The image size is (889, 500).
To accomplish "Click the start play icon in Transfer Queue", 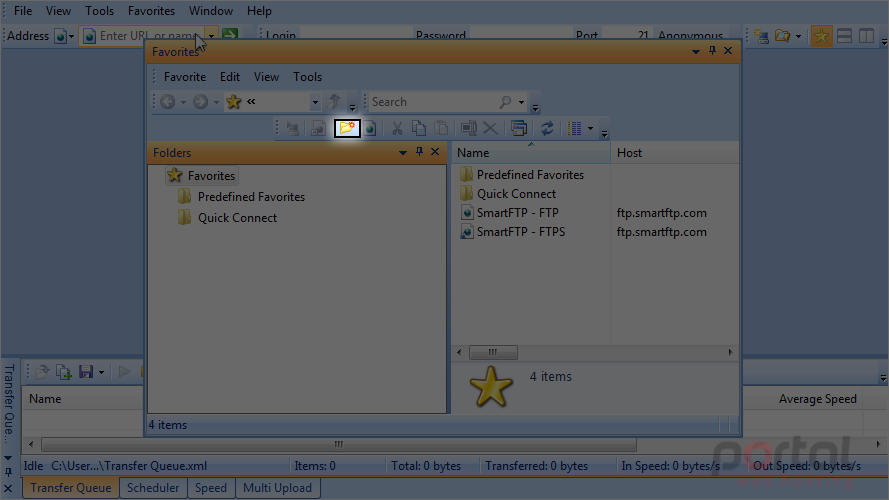I will [124, 372].
